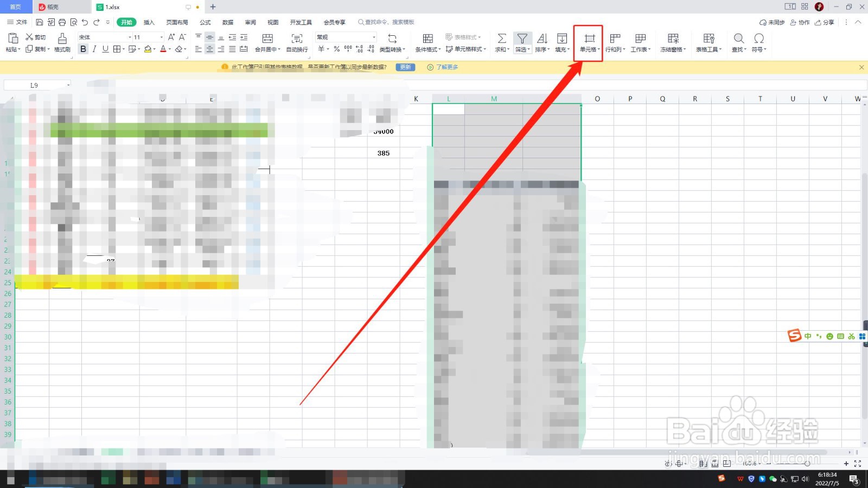Viewport: 868px width, 488px height.
Task: Click the blue Update (更新) button in the notice bar
Action: [x=405, y=67]
